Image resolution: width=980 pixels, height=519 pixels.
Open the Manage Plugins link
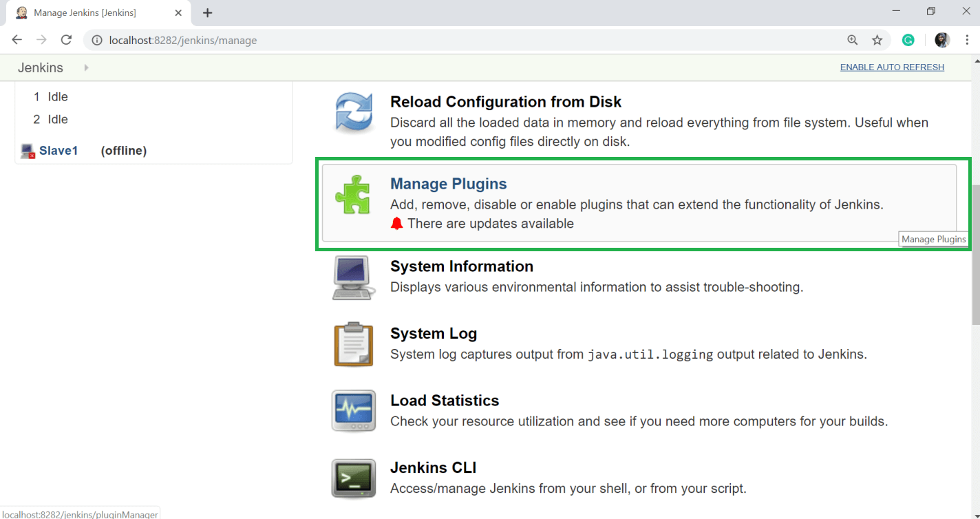448,184
